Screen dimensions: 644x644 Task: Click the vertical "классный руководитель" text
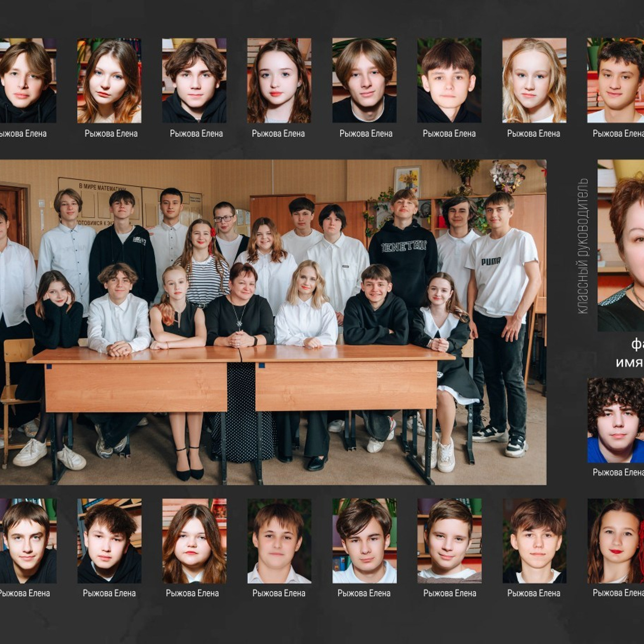click(583, 246)
